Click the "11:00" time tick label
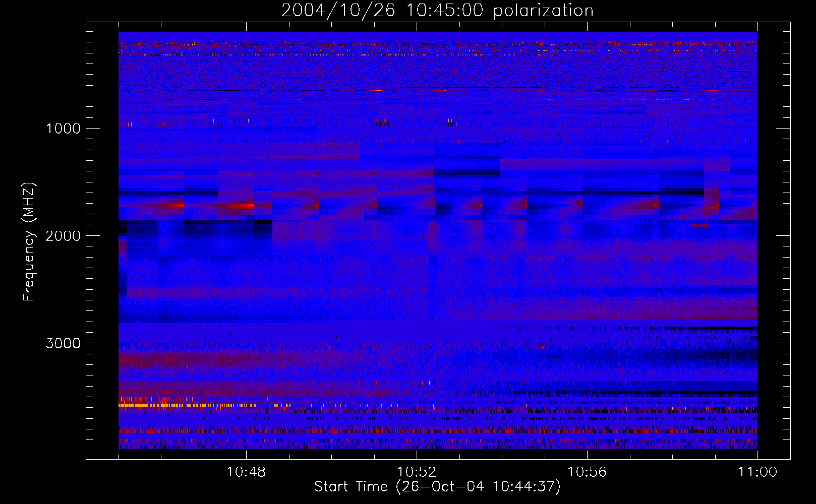816x504 pixels. click(x=757, y=472)
